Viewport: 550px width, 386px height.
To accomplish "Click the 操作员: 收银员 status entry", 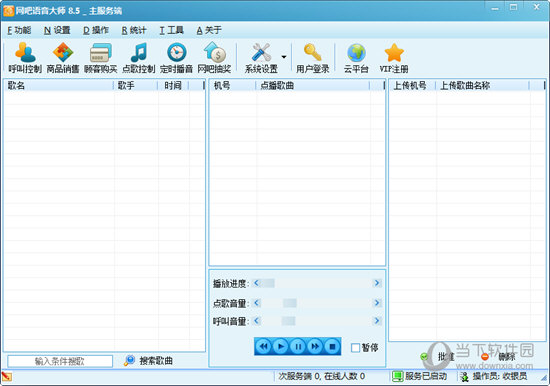I will point(494,377).
